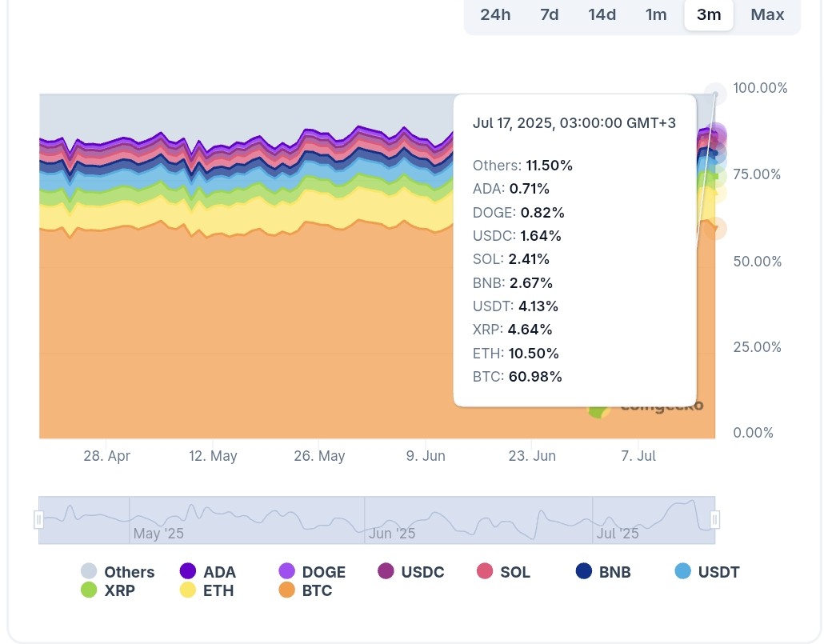Click the 100.00% y-axis label

click(x=760, y=88)
